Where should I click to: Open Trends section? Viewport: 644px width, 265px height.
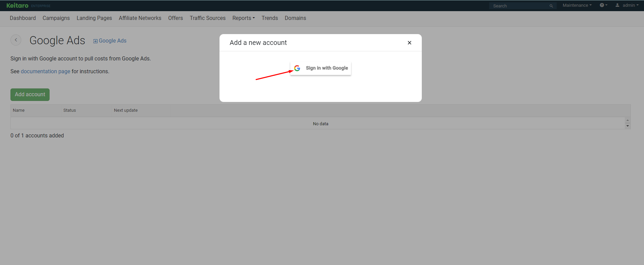(270, 18)
